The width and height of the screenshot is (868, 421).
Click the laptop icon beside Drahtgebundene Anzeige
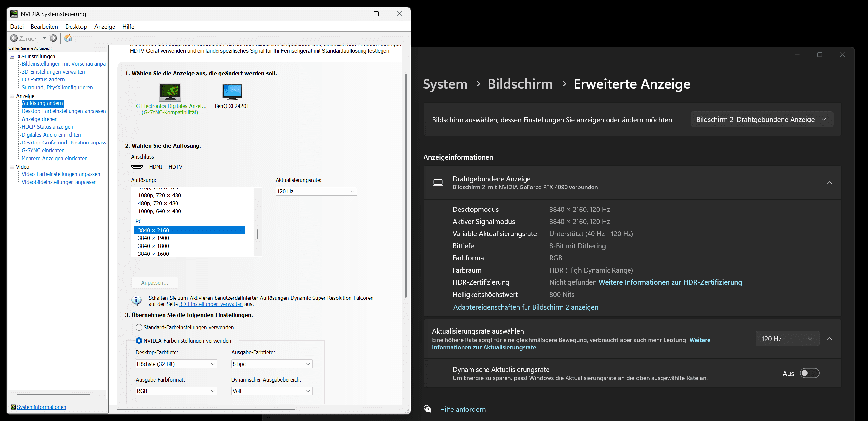coord(438,183)
